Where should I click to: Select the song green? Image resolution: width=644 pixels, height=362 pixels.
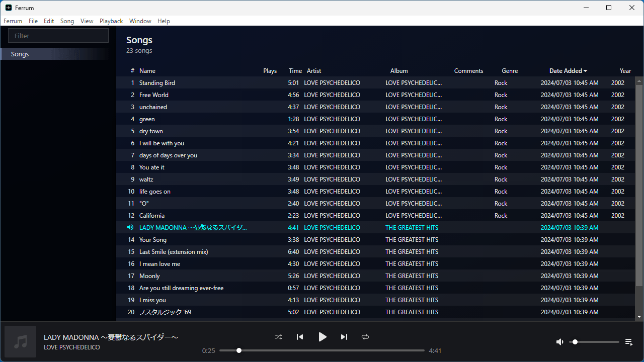[x=376, y=119]
